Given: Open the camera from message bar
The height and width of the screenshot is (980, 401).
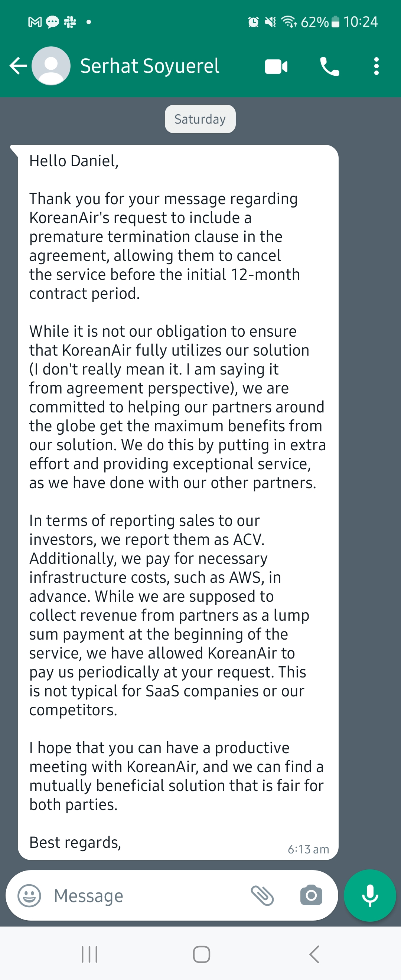Looking at the screenshot, I should click(311, 895).
